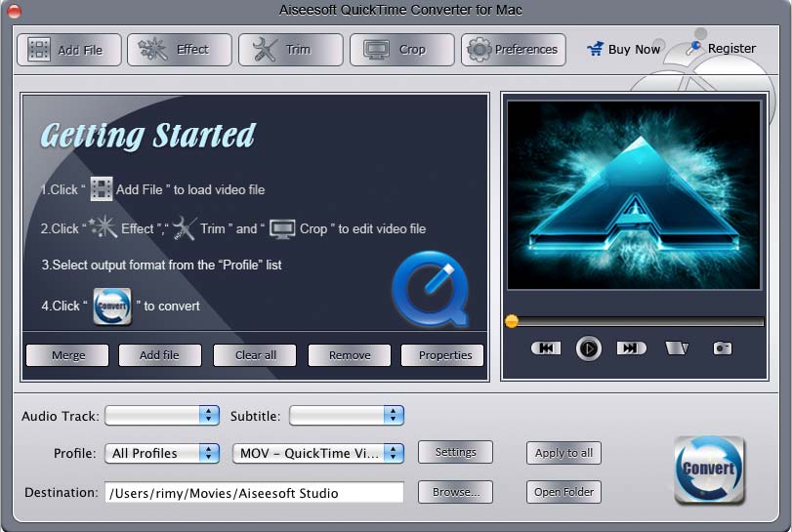Click the step 3 'Select output format' text
792x532 pixels.
pos(162,265)
